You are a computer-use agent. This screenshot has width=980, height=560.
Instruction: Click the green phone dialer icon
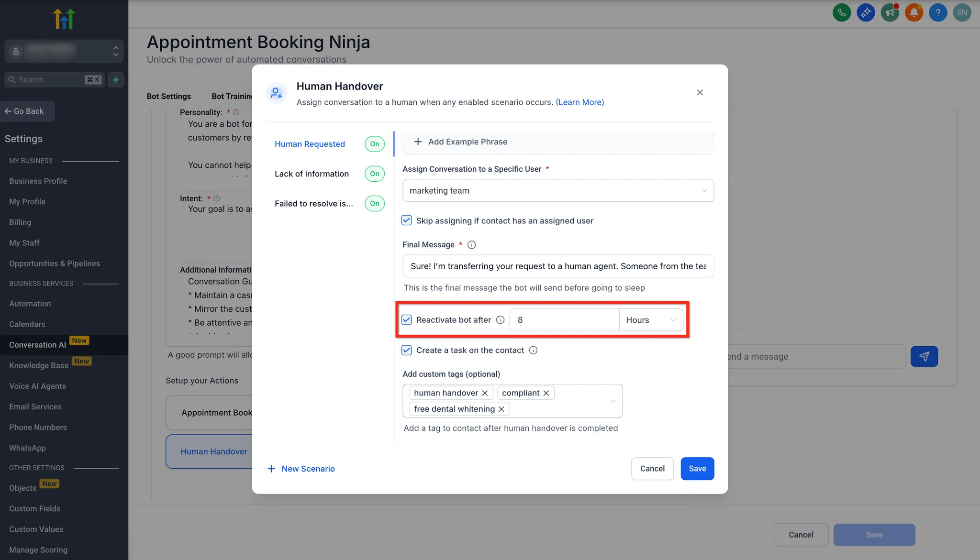[842, 12]
